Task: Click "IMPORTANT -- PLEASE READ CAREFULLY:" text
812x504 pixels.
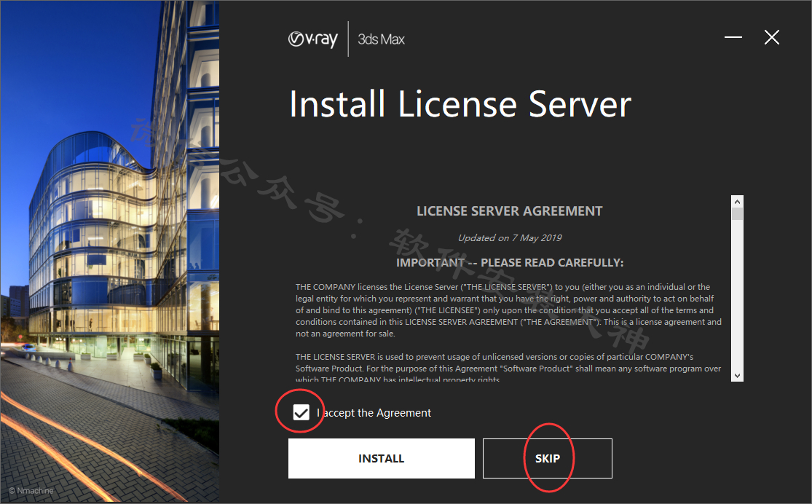Action: 510,263
